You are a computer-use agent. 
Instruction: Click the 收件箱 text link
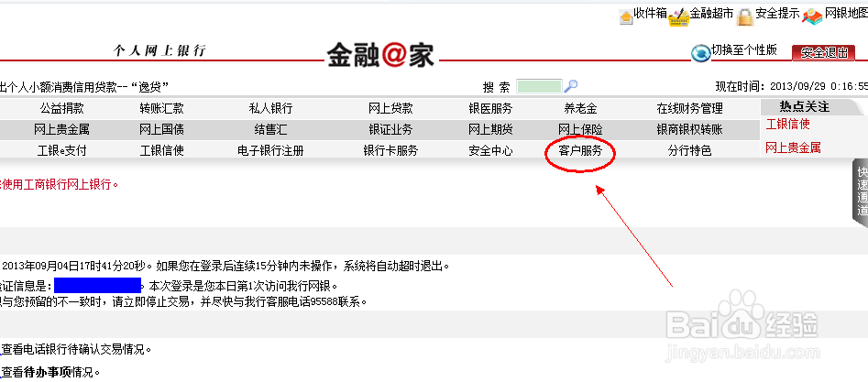651,14
